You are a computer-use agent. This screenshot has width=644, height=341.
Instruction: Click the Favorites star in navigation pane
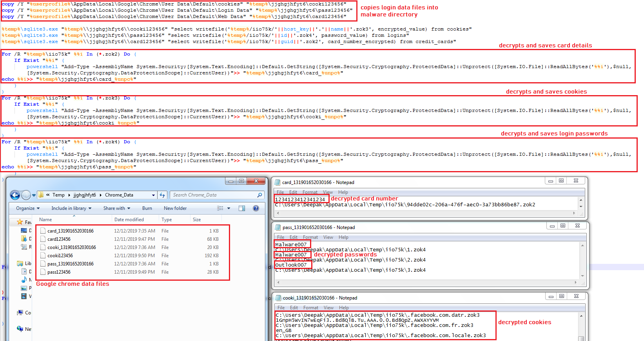click(x=20, y=222)
